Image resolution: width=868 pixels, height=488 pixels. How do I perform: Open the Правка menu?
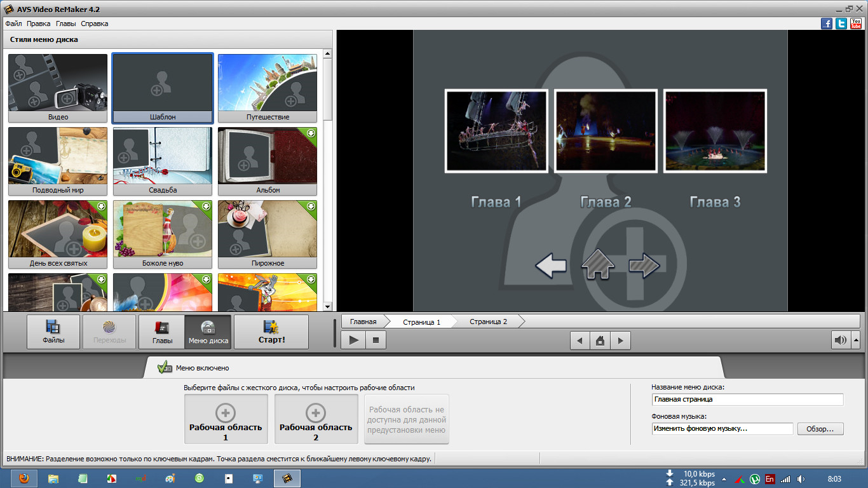pyautogui.click(x=38, y=24)
